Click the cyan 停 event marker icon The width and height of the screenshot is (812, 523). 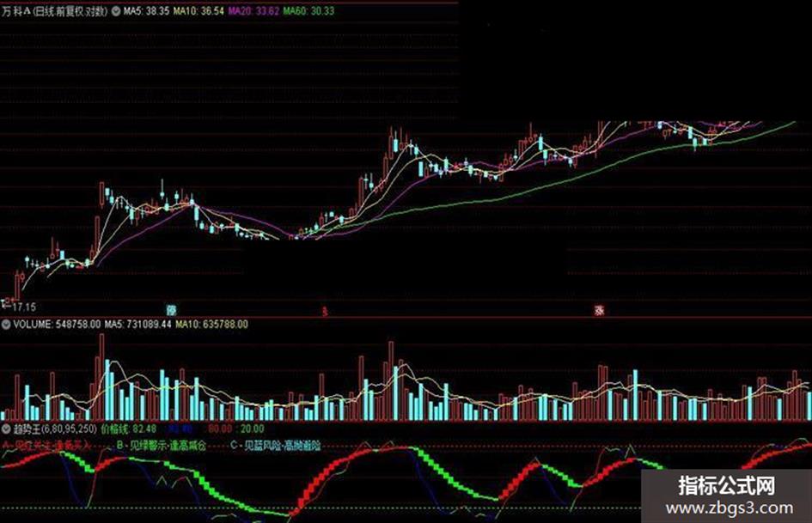171,310
